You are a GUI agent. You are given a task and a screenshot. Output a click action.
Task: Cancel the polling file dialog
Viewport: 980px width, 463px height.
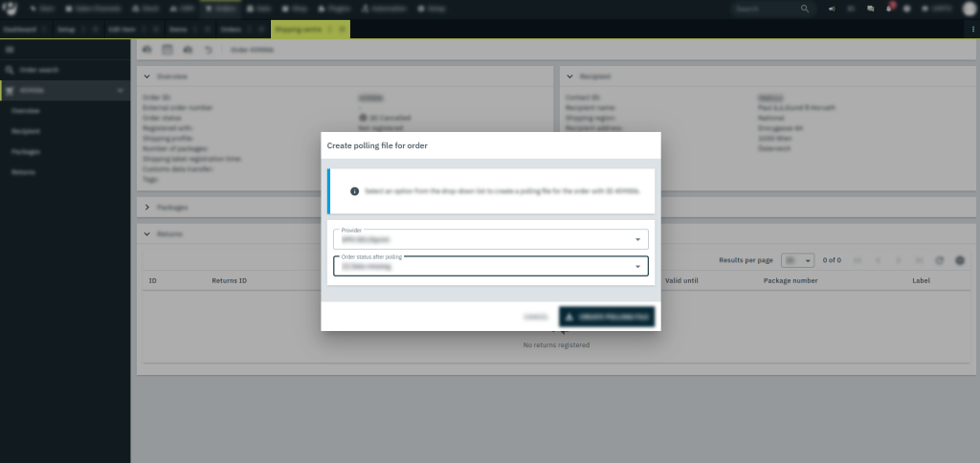point(535,317)
